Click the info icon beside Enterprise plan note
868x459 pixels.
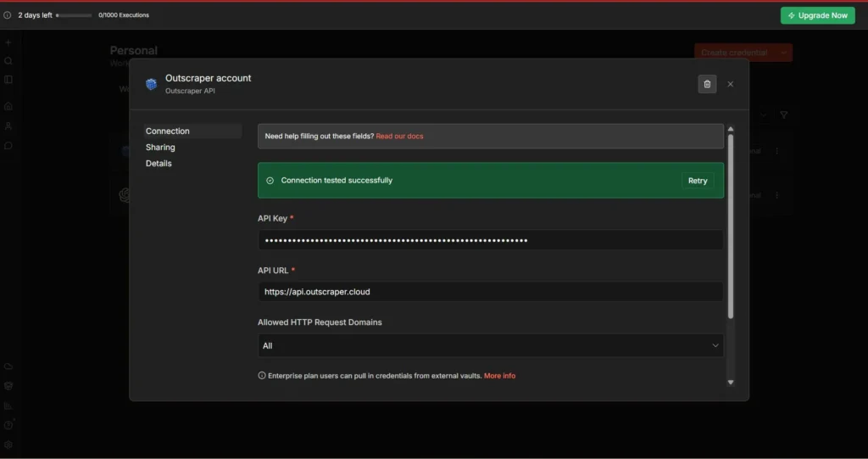262,375
